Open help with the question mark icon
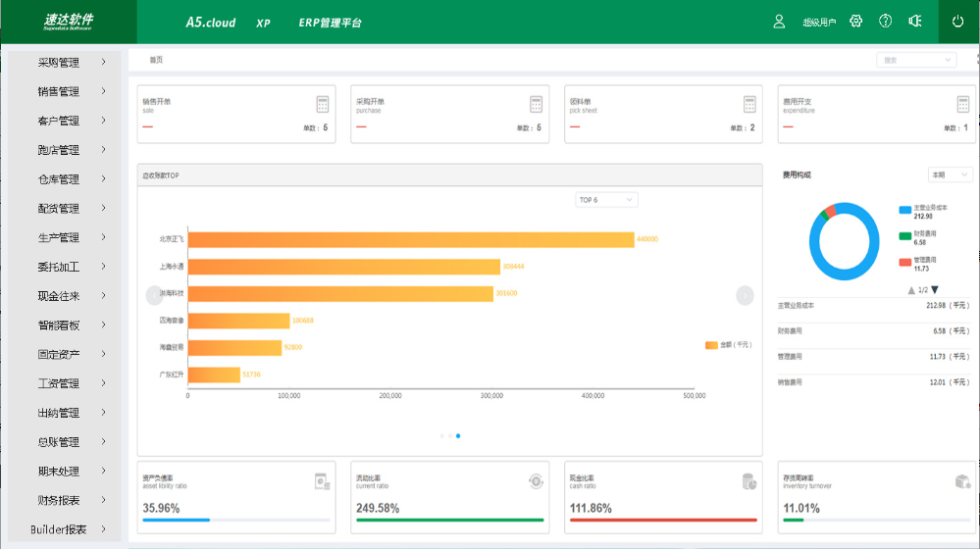 (886, 22)
